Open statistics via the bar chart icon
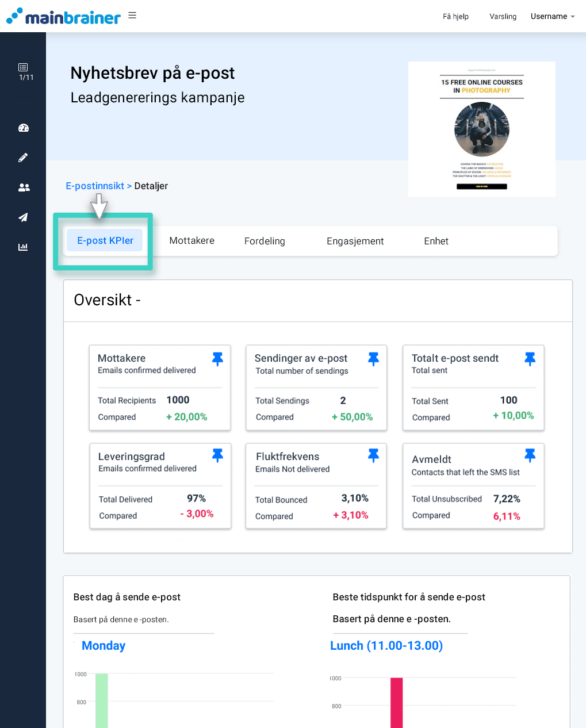Image resolution: width=586 pixels, height=728 pixels. pos(23,247)
